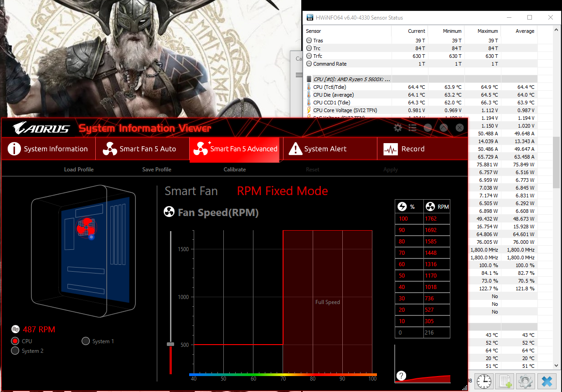The image size is (562, 392).
Task: Click the AORUS round up-arrow button
Action: (443, 128)
